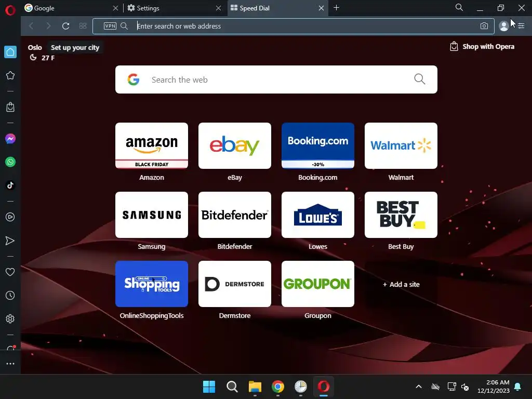532x399 pixels.
Task: Open the Bitdefender speed dial tile
Action: (x=235, y=215)
